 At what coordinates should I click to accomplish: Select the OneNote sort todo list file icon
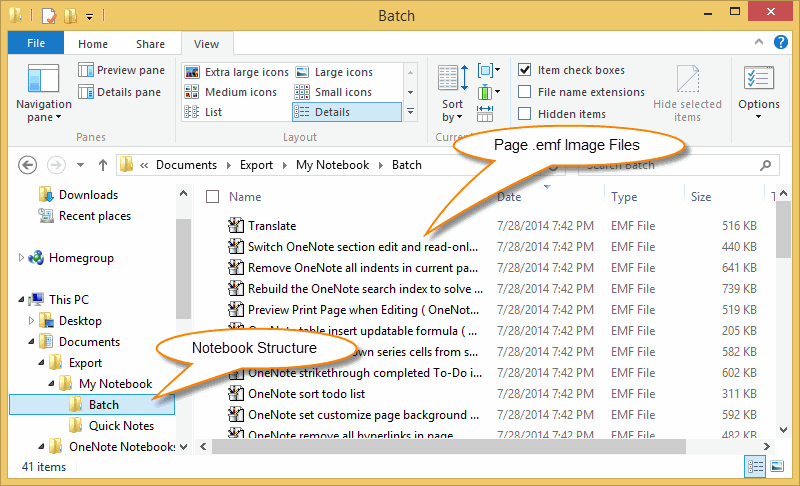[x=236, y=393]
